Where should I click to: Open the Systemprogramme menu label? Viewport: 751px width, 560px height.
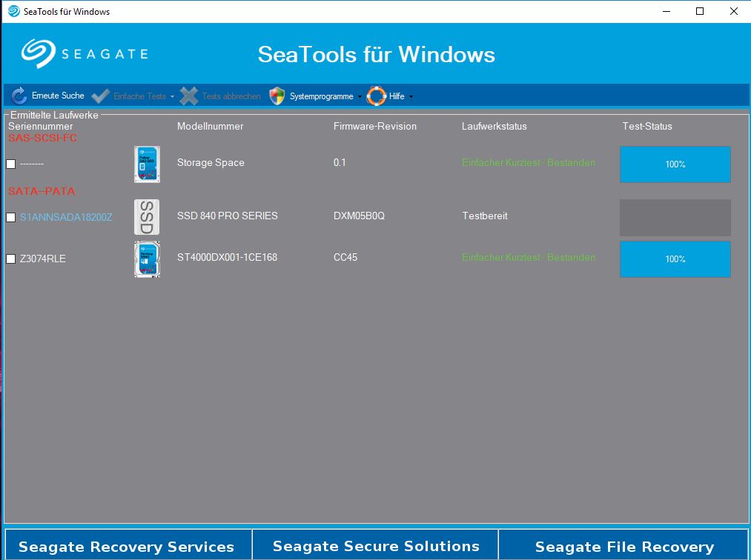tap(321, 96)
